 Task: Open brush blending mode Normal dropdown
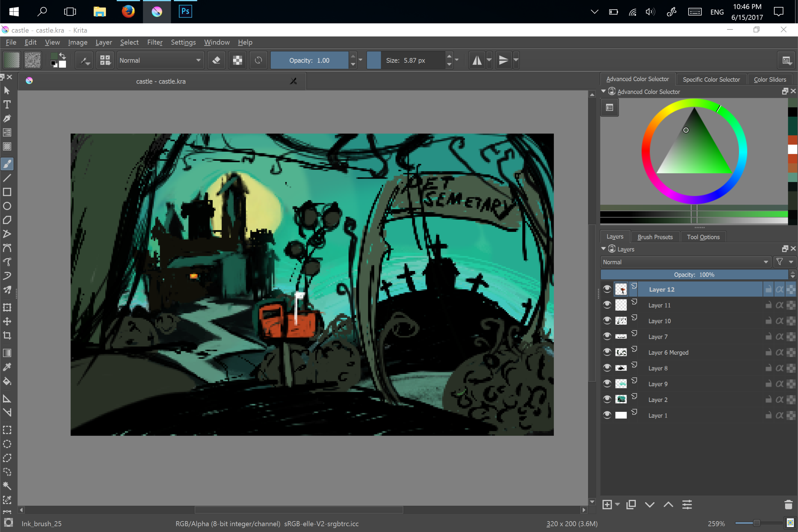[x=160, y=60]
